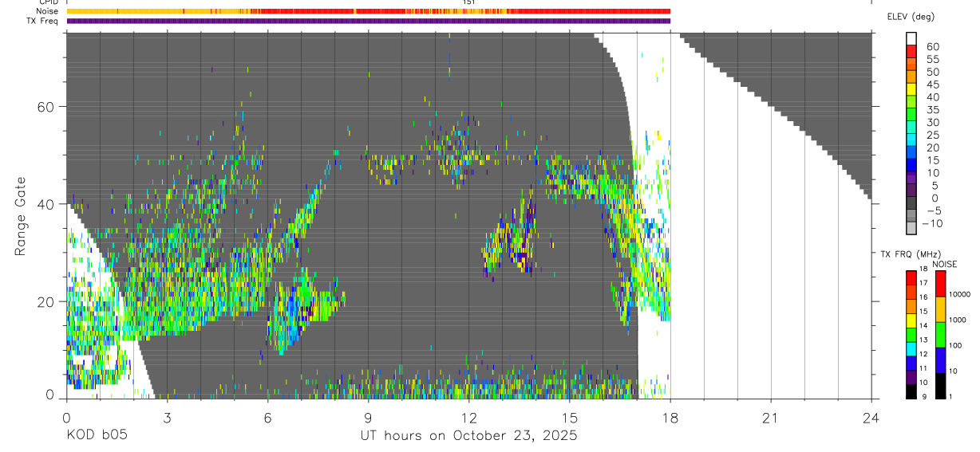Click the '13' tick on TX FRQ legend
Viewport: 980px width, 452px height.
(922, 340)
